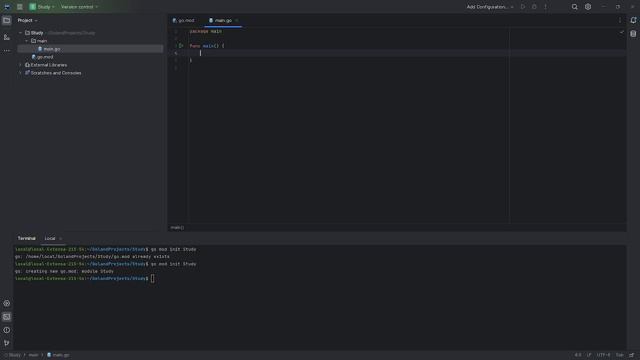Click the inspection checkmark widget in editor
This screenshot has height=360, width=640.
(622, 32)
